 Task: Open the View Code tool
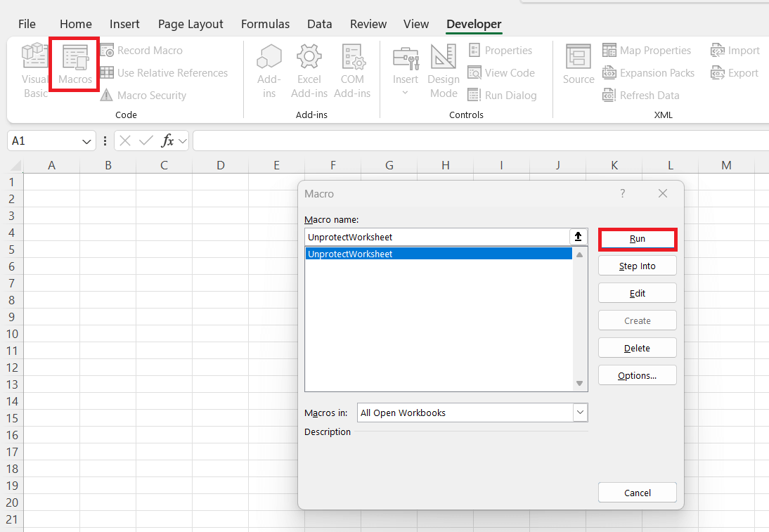tap(501, 72)
